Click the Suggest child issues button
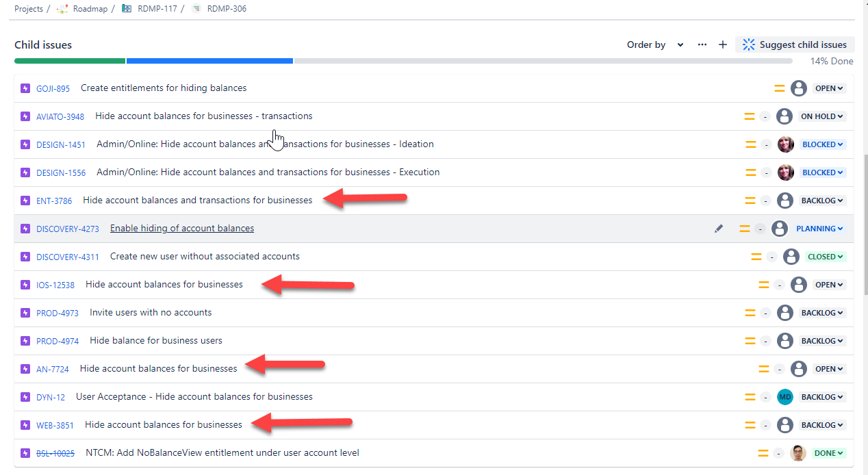868x475 pixels. (795, 44)
